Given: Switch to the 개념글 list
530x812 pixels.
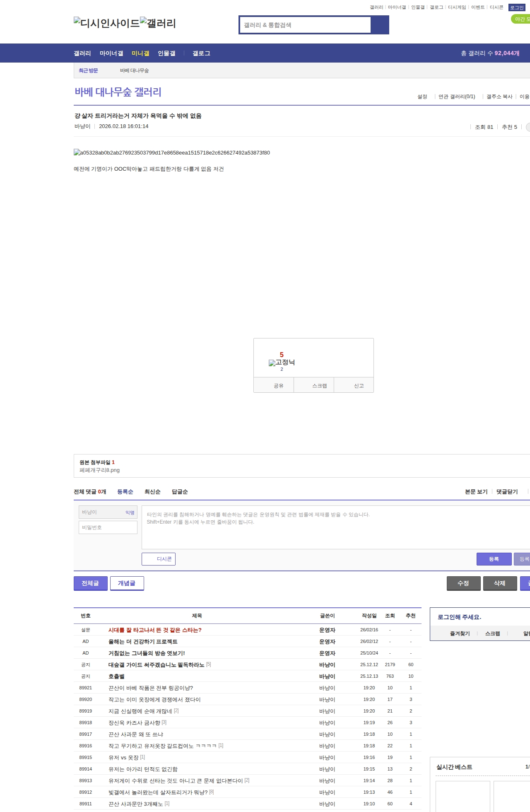Looking at the screenshot, I should click(127, 583).
